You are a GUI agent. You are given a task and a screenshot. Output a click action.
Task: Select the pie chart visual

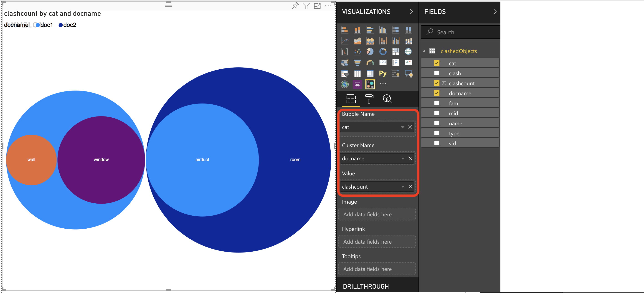pyautogui.click(x=370, y=52)
